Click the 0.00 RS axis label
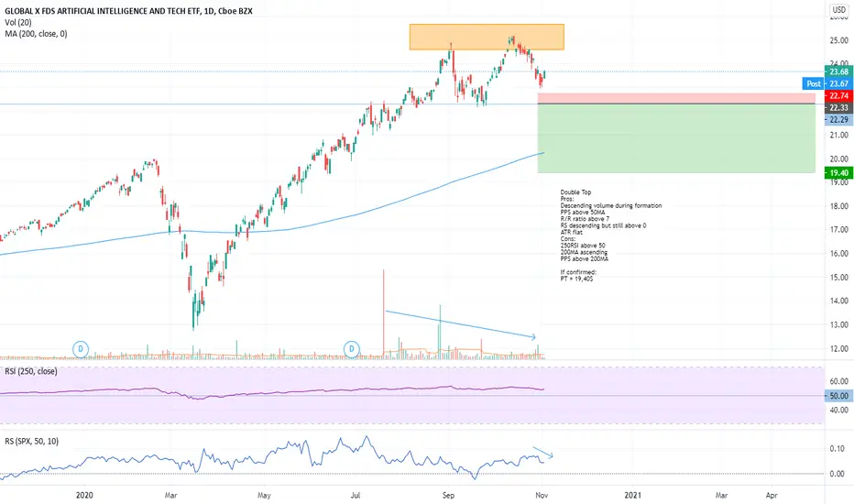The width and height of the screenshot is (854, 504). [x=838, y=474]
